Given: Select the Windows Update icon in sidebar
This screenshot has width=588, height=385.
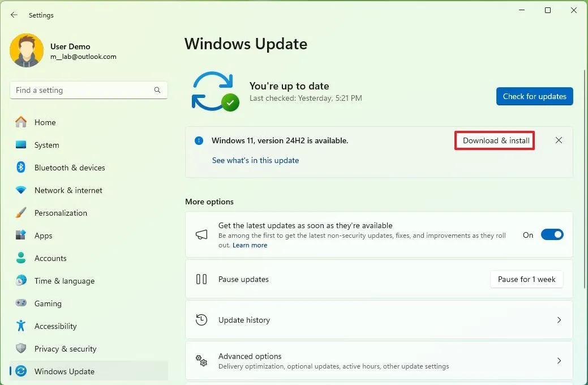Looking at the screenshot, I should tap(21, 371).
